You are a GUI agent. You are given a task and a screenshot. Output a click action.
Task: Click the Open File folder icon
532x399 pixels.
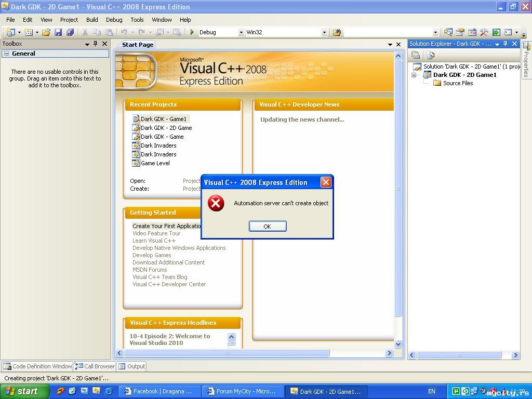point(46,32)
